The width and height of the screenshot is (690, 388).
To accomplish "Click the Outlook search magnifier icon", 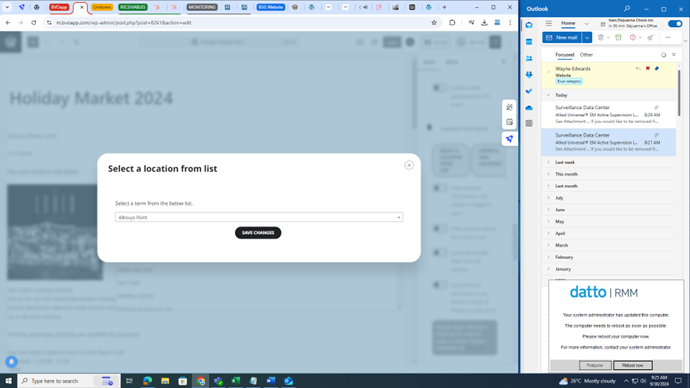I will click(627, 8).
